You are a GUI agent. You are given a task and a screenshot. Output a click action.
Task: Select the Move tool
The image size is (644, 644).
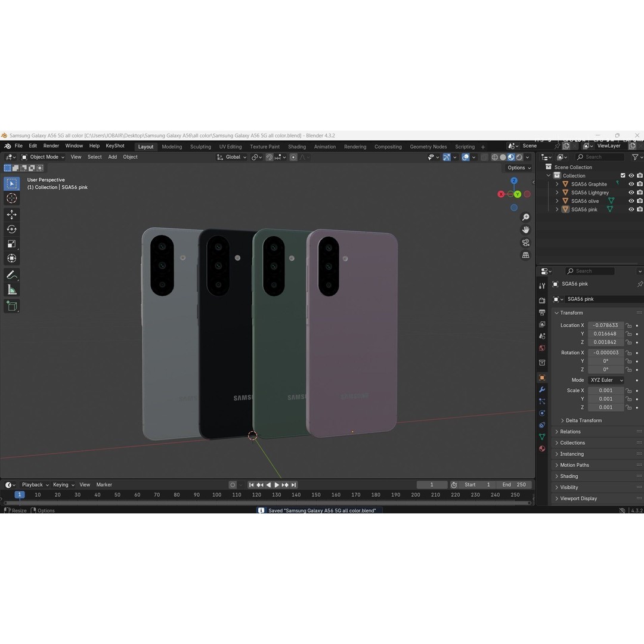pos(11,215)
